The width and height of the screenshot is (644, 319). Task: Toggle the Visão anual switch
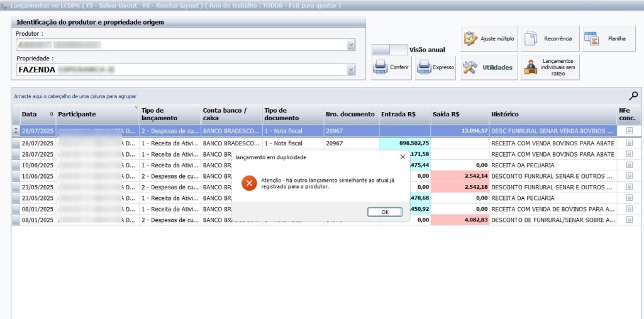(389, 49)
